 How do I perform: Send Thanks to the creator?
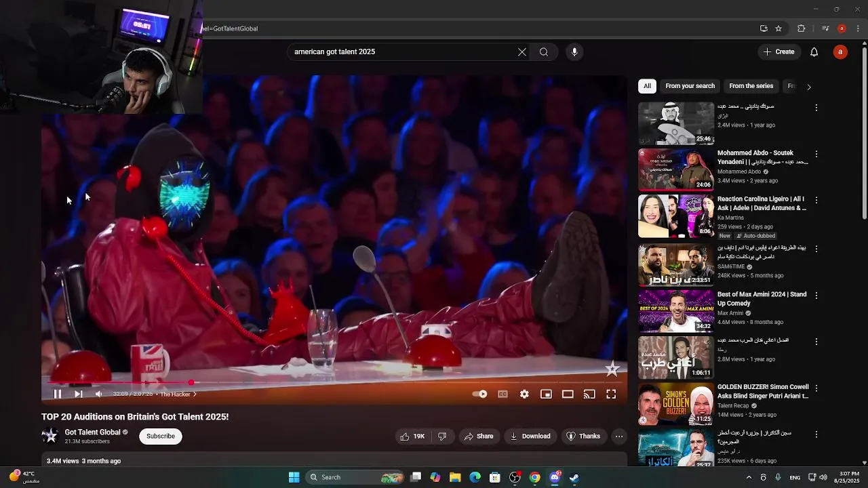[583, 436]
